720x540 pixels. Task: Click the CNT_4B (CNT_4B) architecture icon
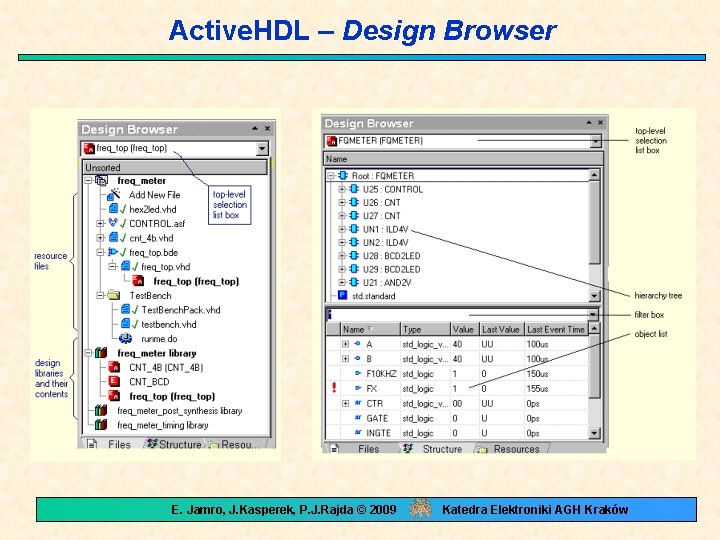click(114, 367)
